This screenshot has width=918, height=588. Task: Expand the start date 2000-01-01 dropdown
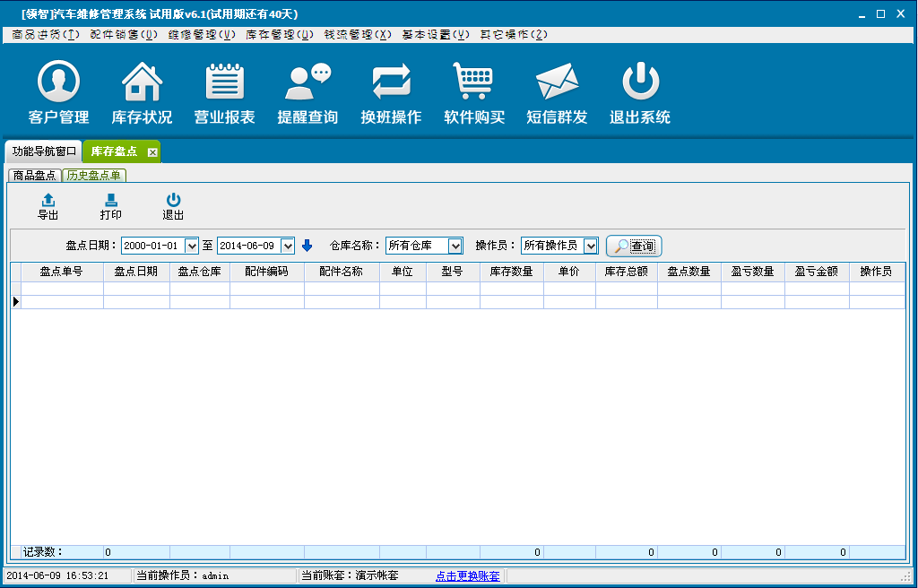point(192,246)
